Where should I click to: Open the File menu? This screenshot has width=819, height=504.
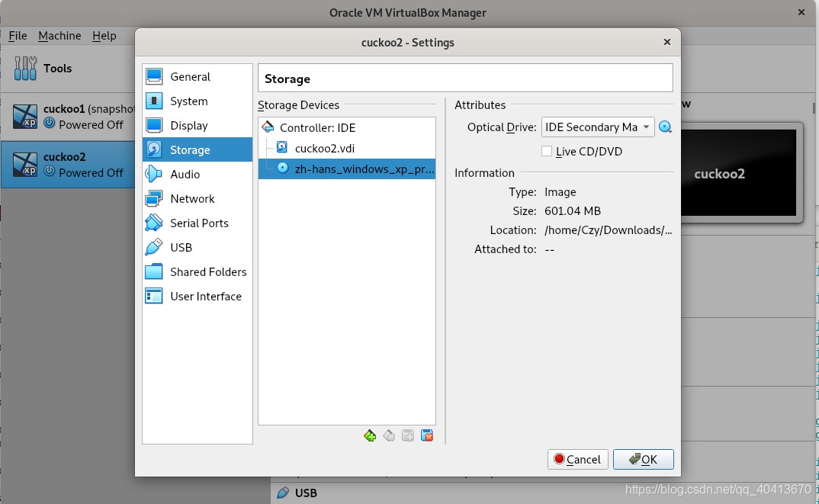(x=18, y=36)
